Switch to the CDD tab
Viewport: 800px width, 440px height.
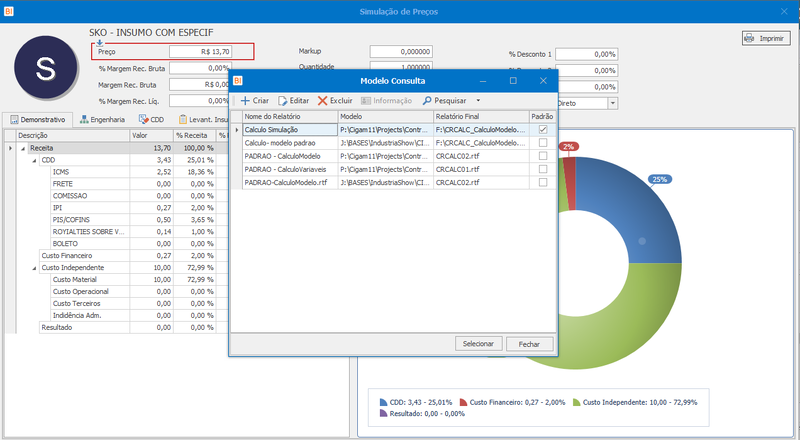click(x=152, y=119)
